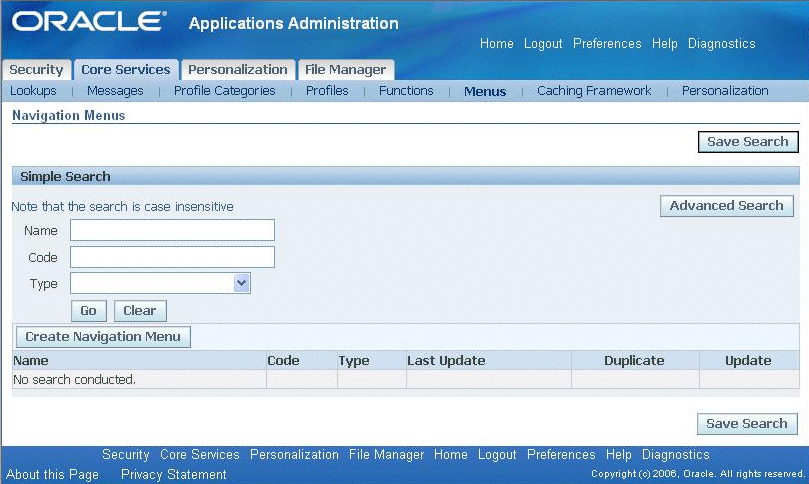Select the Menus subtab
The width and height of the screenshot is (809, 484).
tap(485, 91)
